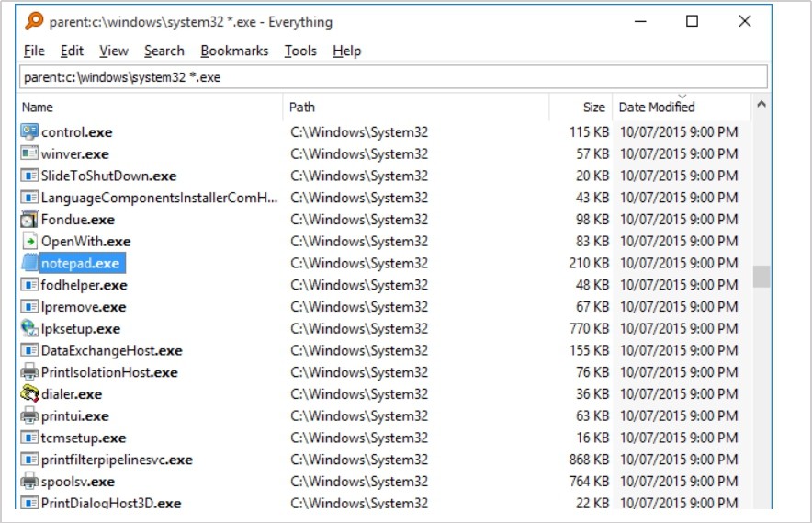The width and height of the screenshot is (812, 523).
Task: Click the winver.exe file icon
Action: (x=29, y=153)
